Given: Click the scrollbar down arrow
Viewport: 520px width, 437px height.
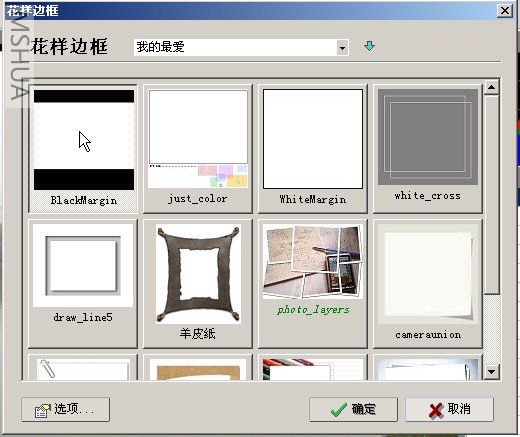Looking at the screenshot, I should [492, 371].
